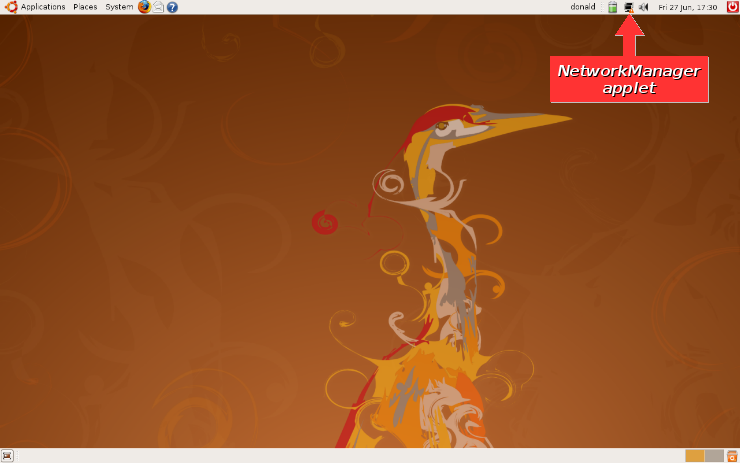The width and height of the screenshot is (740, 463).
Task: Open the System menu
Action: point(119,7)
